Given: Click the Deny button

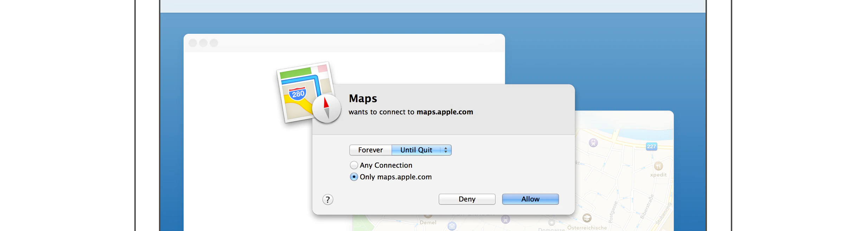Looking at the screenshot, I should point(467,199).
